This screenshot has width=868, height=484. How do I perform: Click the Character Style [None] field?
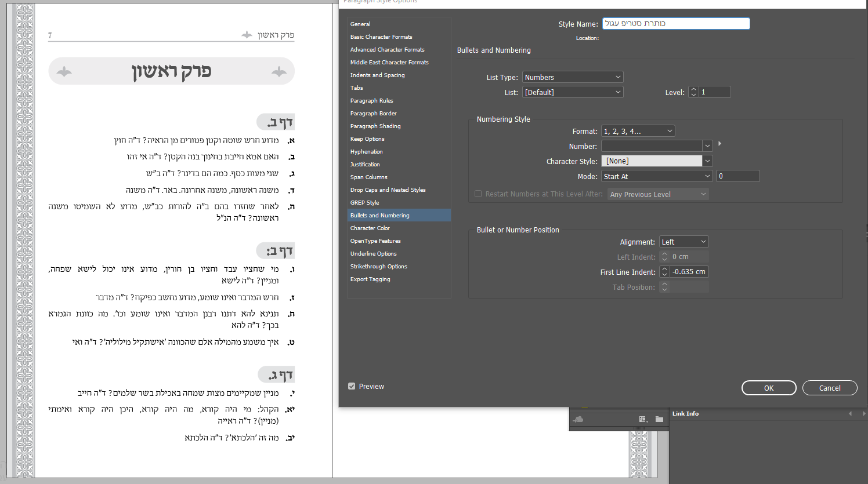click(x=652, y=161)
